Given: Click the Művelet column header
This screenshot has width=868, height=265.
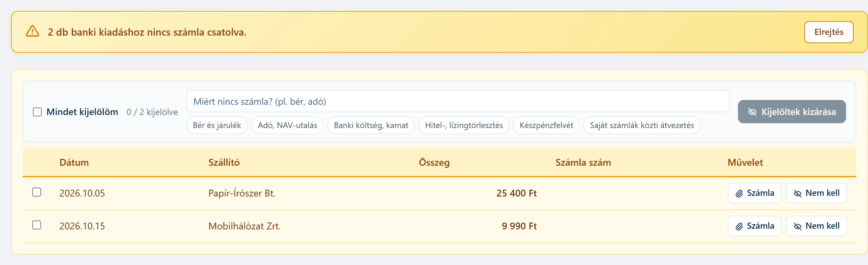Looking at the screenshot, I should [745, 162].
